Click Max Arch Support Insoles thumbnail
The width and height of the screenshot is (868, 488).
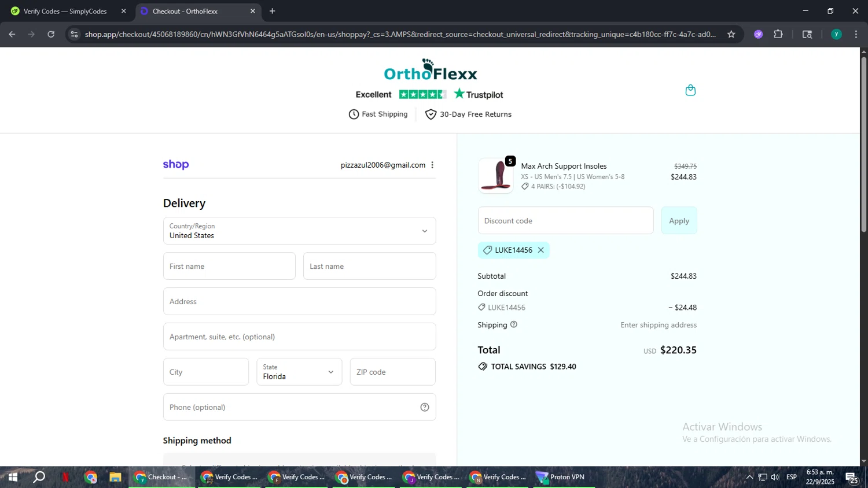[496, 176]
